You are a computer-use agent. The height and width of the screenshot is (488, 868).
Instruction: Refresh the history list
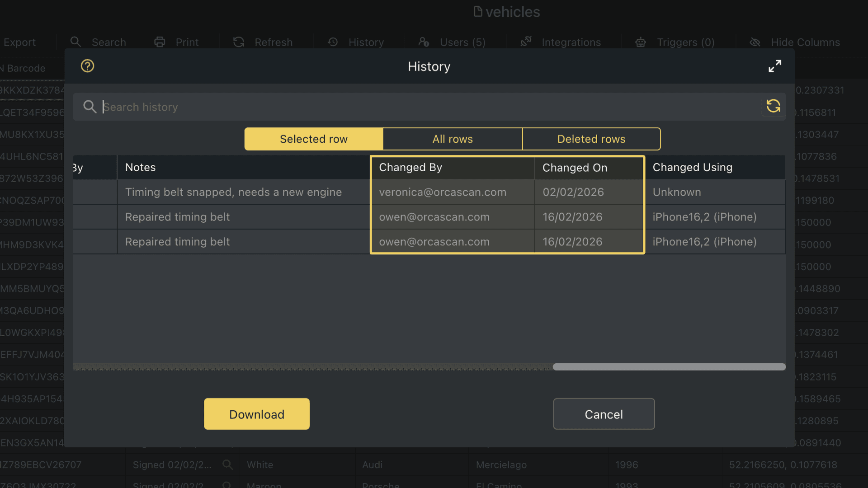pos(773,106)
